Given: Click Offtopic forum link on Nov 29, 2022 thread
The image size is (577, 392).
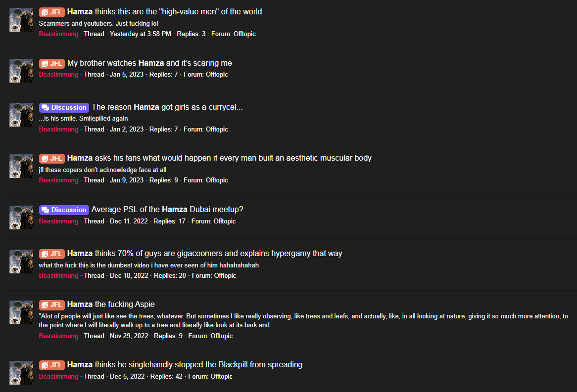Looking at the screenshot, I should point(222,336).
